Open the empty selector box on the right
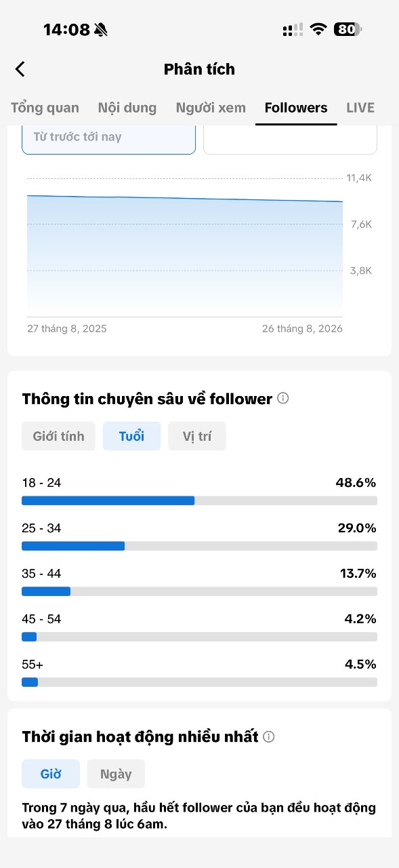Screen dimensions: 399x868 (x=291, y=140)
